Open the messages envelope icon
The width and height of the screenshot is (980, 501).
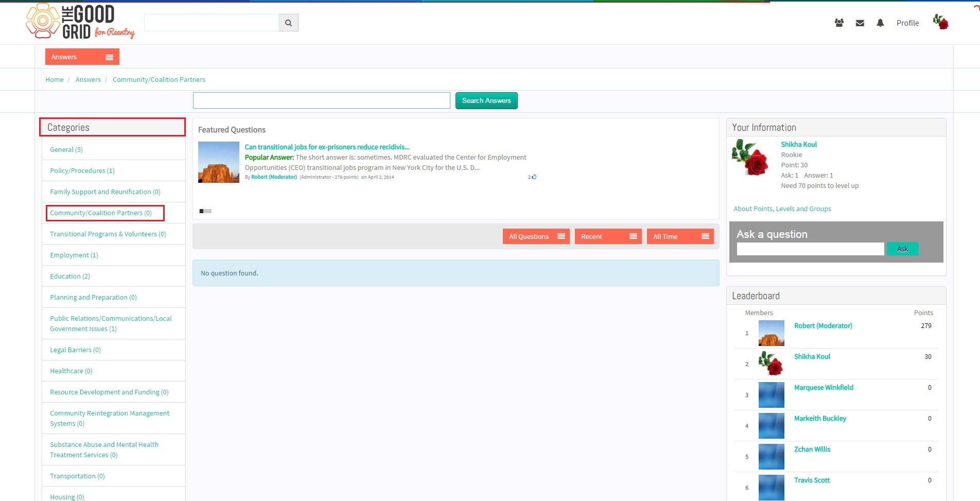[x=860, y=23]
